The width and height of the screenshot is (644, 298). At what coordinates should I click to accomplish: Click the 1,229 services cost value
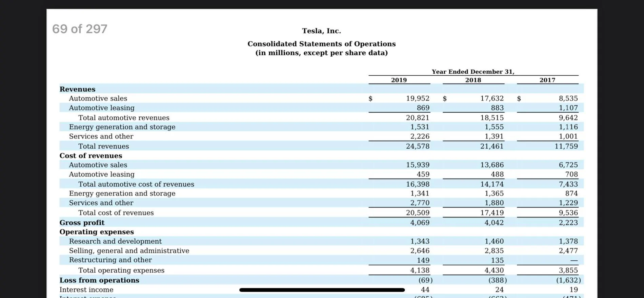[568, 203]
